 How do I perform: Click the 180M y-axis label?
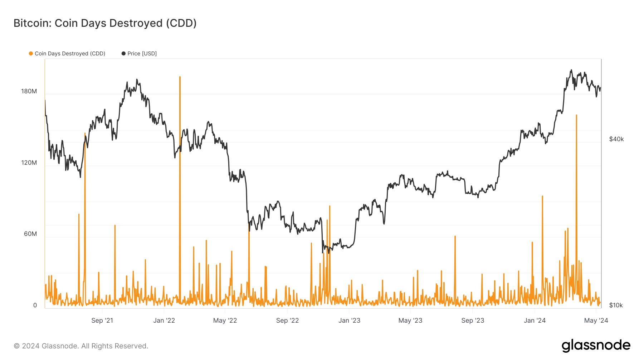tap(29, 91)
